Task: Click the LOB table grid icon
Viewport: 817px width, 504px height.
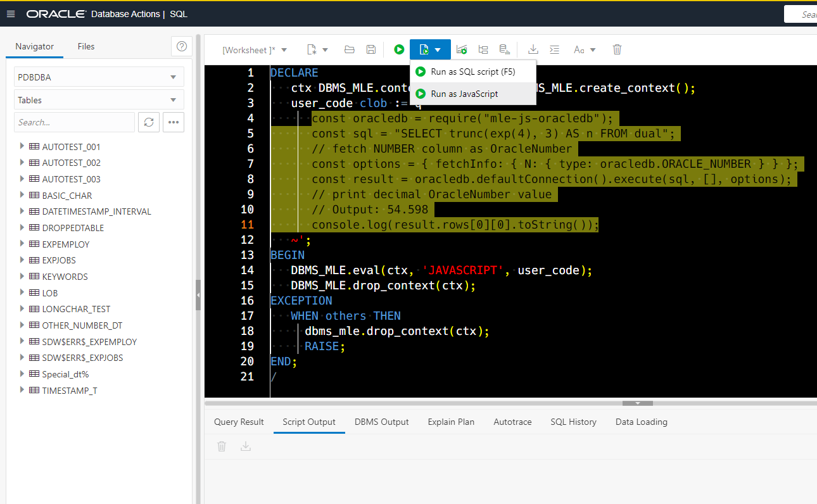Action: [34, 293]
